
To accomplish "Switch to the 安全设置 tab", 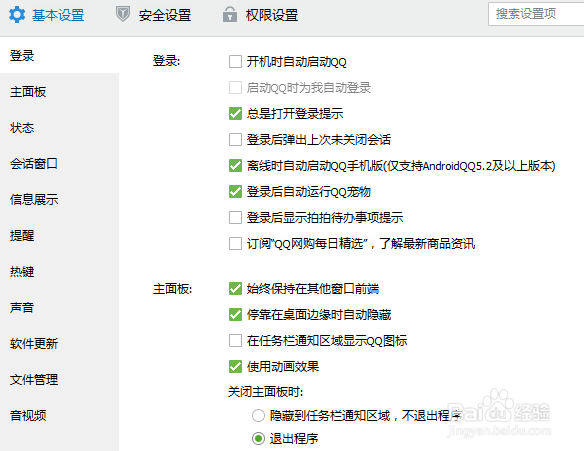I will coord(153,15).
